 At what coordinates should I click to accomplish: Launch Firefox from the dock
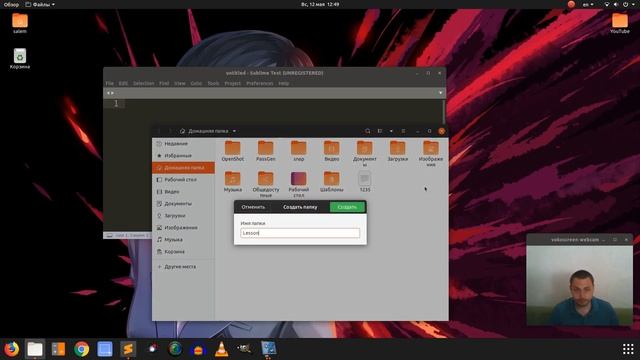point(11,349)
